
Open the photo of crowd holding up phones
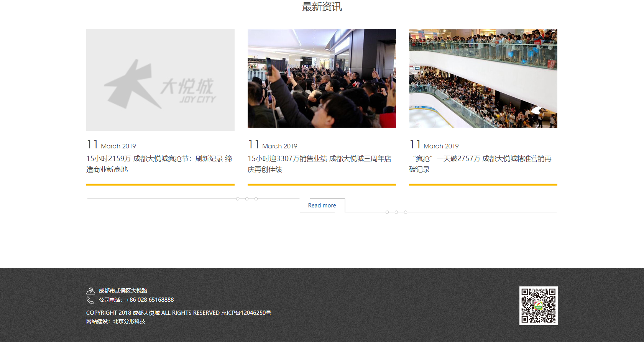pos(322,78)
